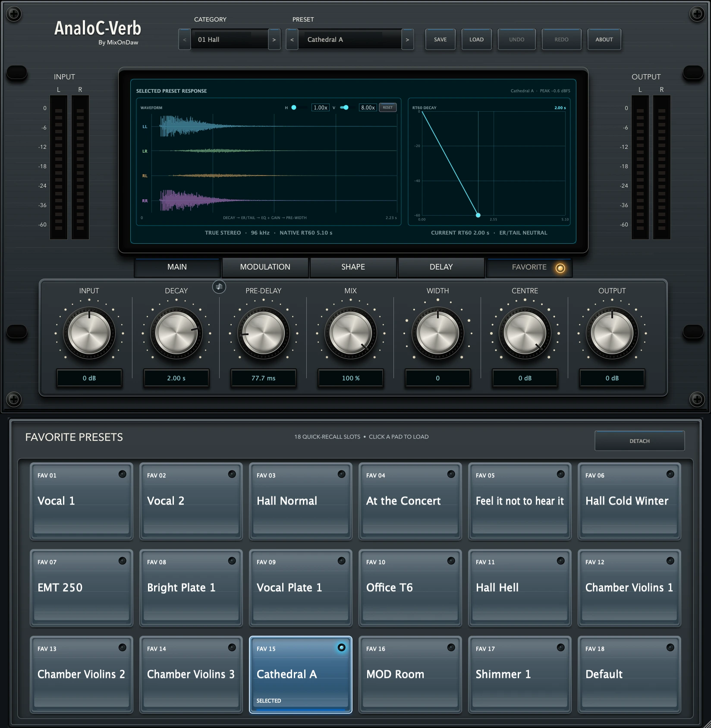
Task: Click the 0 dB input value field
Action: 89,378
